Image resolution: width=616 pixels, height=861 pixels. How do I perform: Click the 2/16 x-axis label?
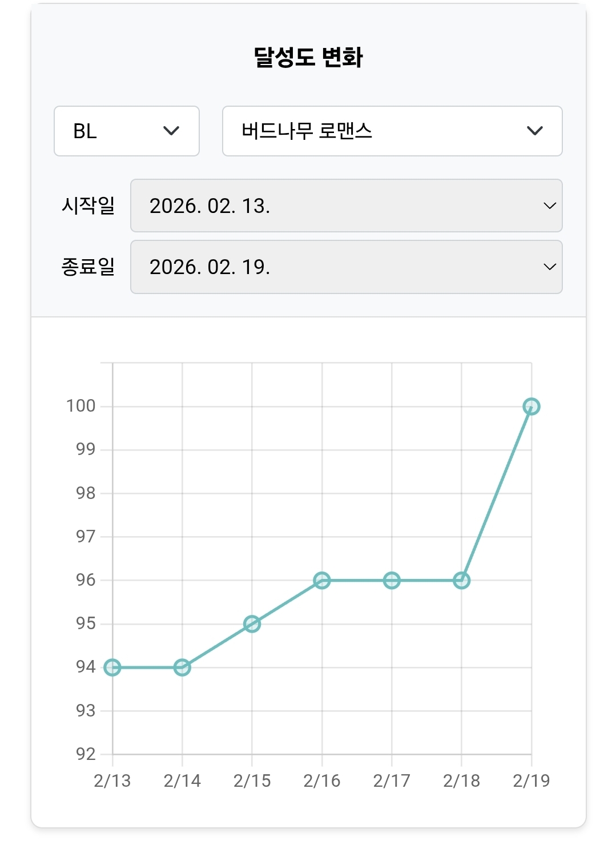point(322,780)
